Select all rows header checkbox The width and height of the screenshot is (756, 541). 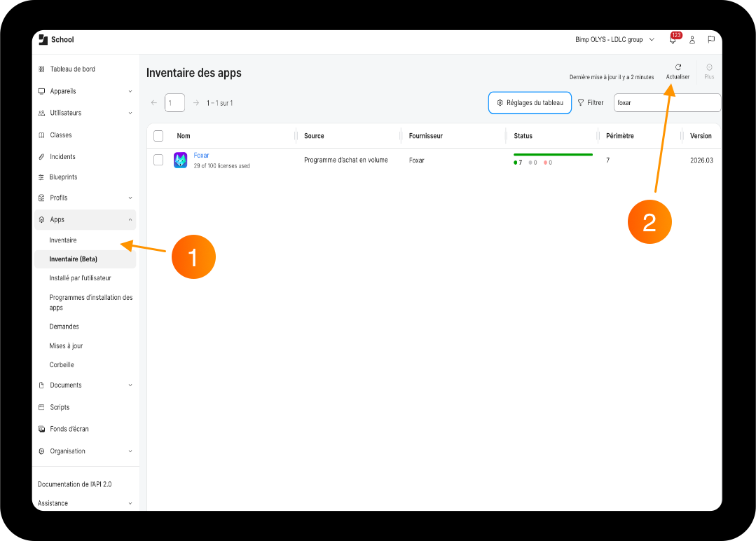[x=158, y=136]
